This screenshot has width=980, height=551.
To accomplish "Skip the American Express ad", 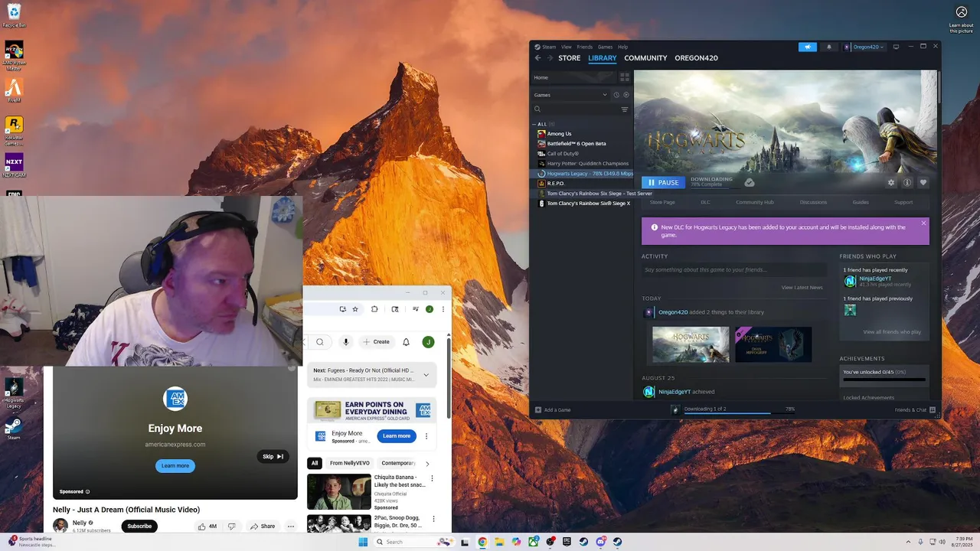I will pyautogui.click(x=273, y=456).
